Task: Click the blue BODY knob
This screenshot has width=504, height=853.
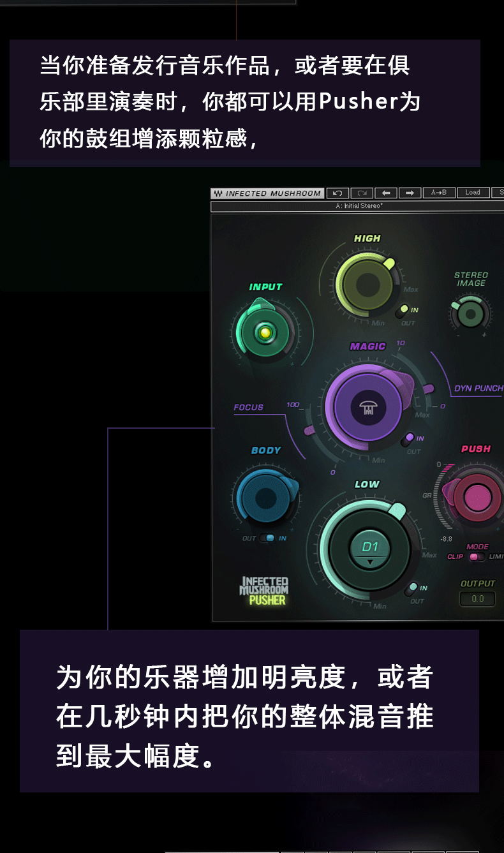Action: click(x=266, y=498)
